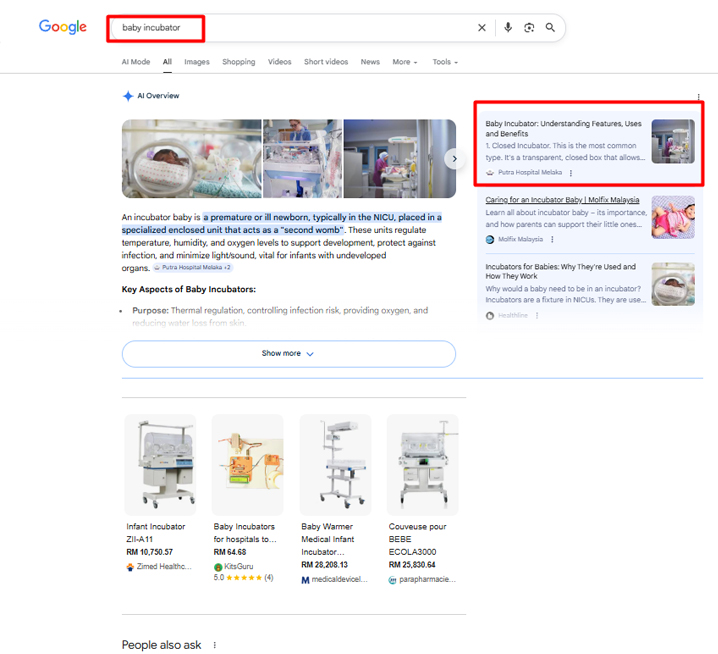Click the parapharmacie seller icon
The height and width of the screenshot is (654, 718).
[x=392, y=580]
